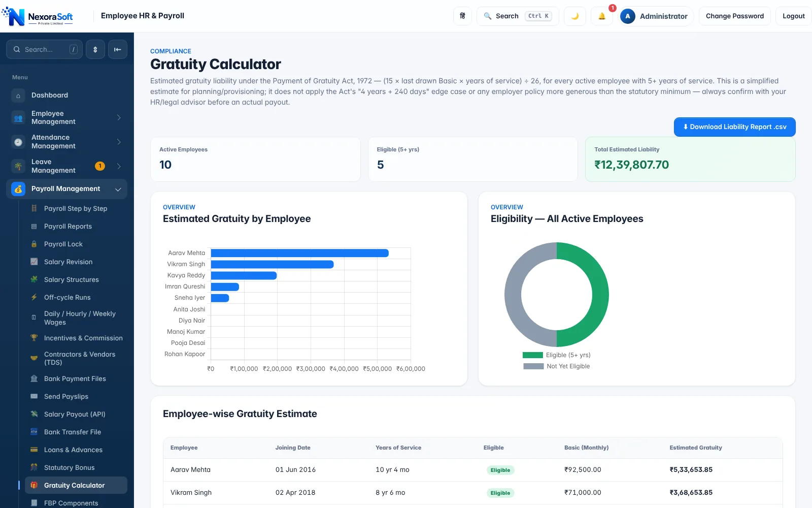
Task: Click the Attendance Management clock icon
Action: pos(18,142)
